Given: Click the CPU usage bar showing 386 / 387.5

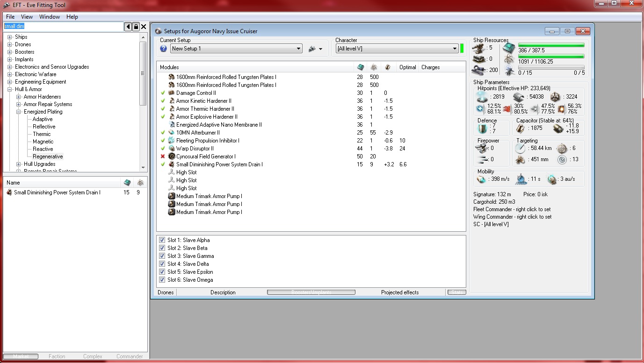Looking at the screenshot, I should coord(551,45).
